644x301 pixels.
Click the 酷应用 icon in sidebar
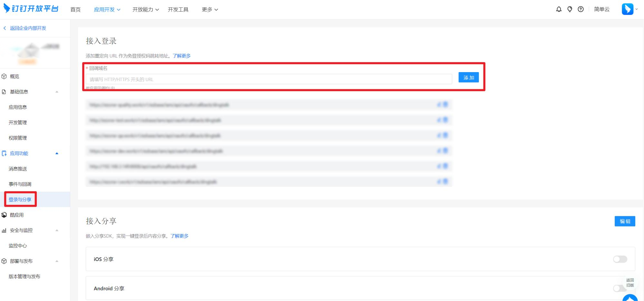tap(4, 215)
